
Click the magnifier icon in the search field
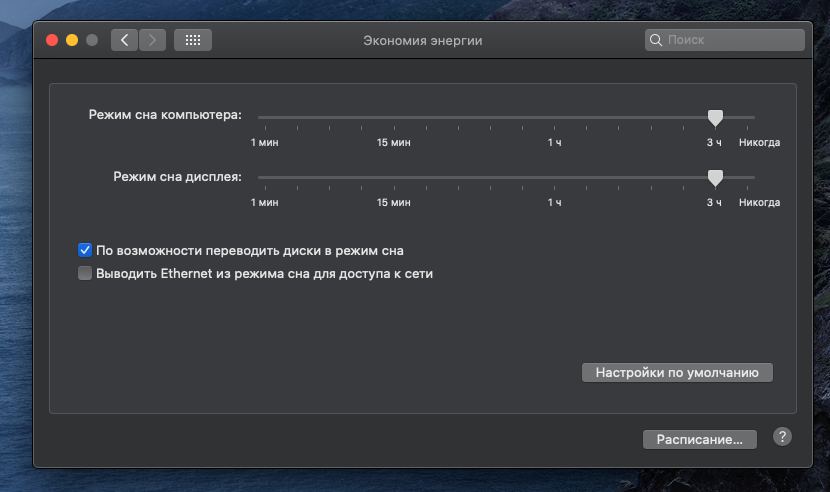pyautogui.click(x=656, y=40)
